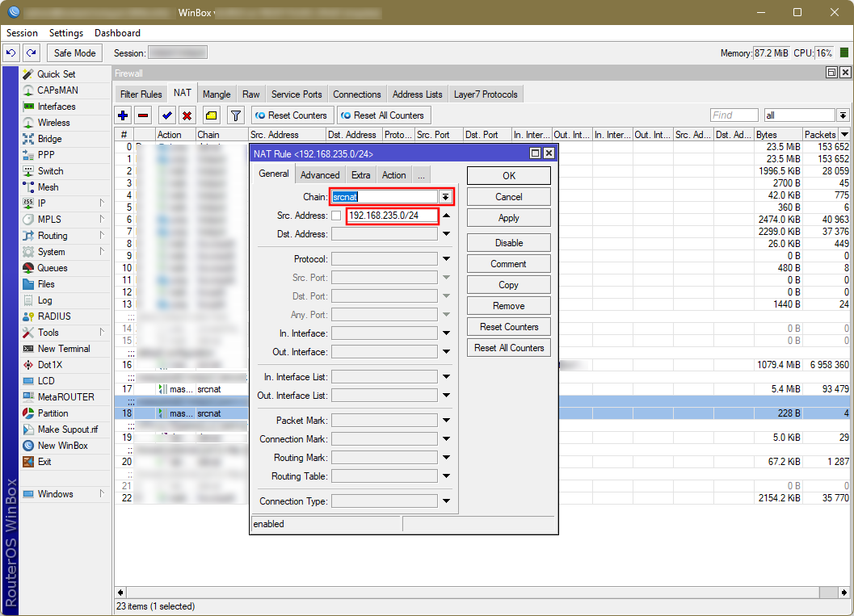This screenshot has height=616, width=854.
Task: Click the blue plus add rule icon
Action: click(123, 115)
